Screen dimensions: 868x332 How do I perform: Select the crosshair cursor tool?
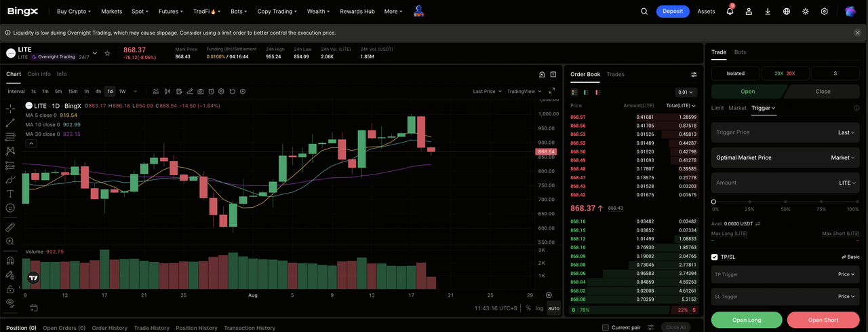click(10, 109)
